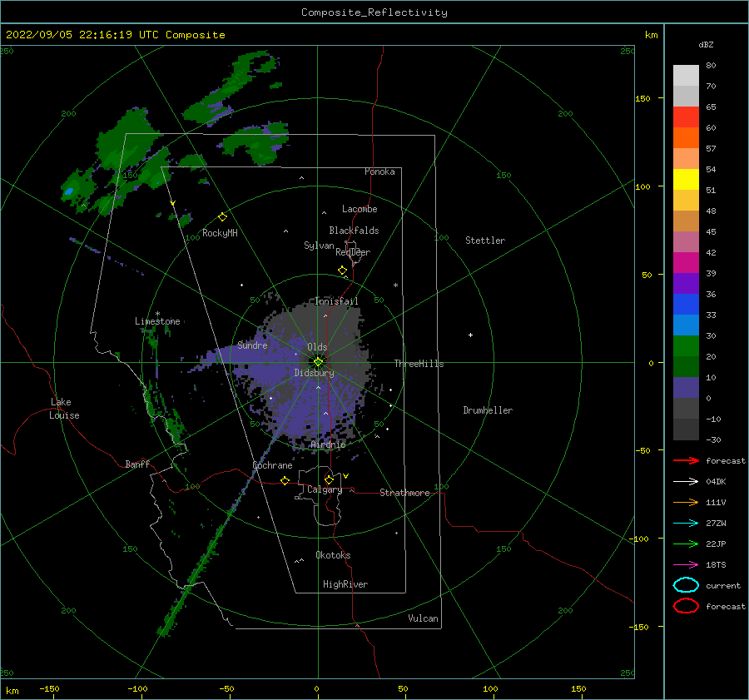Click the Okotoks label
This screenshot has height=700, width=749.
334,555
